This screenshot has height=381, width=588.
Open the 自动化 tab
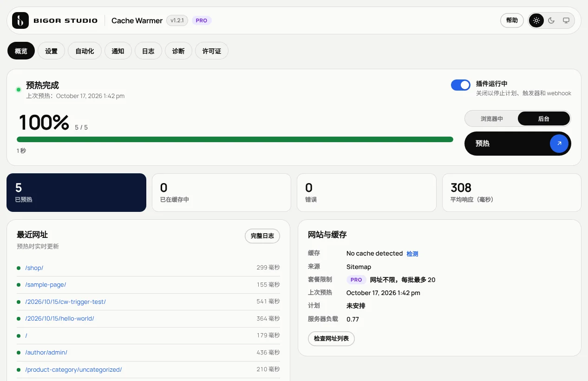[x=85, y=51]
